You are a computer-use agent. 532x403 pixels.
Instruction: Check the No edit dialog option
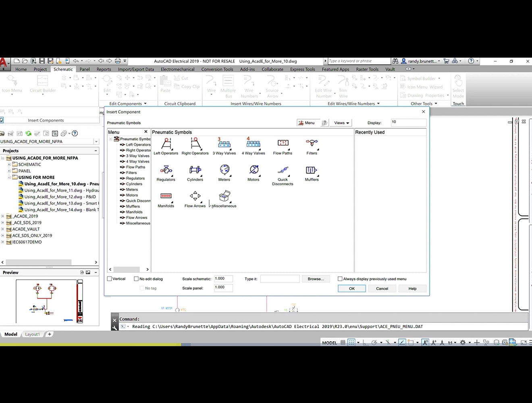click(137, 278)
